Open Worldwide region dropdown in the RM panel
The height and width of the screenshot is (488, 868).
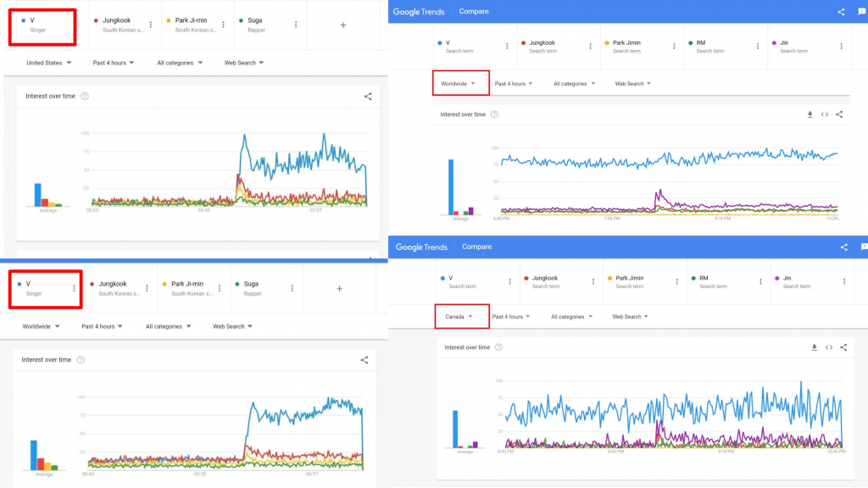(458, 84)
